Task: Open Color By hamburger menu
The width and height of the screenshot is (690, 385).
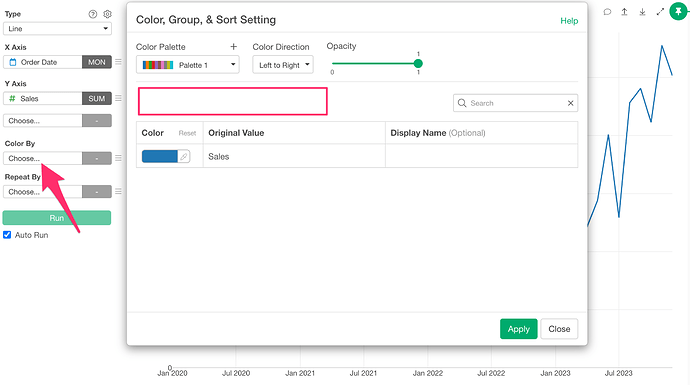Action: click(x=118, y=158)
